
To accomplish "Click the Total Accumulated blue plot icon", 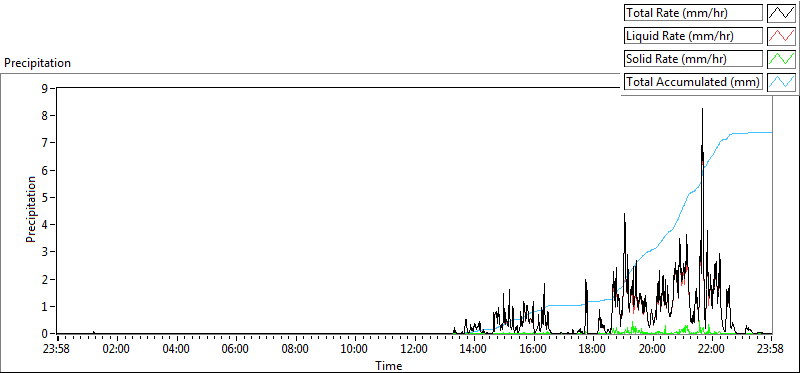I will (782, 82).
